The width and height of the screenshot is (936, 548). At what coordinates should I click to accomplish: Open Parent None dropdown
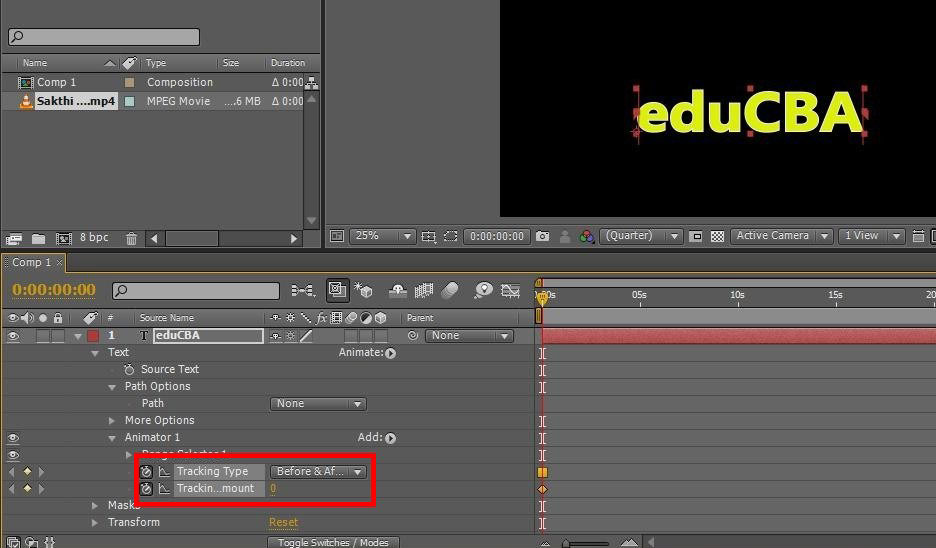pos(469,336)
